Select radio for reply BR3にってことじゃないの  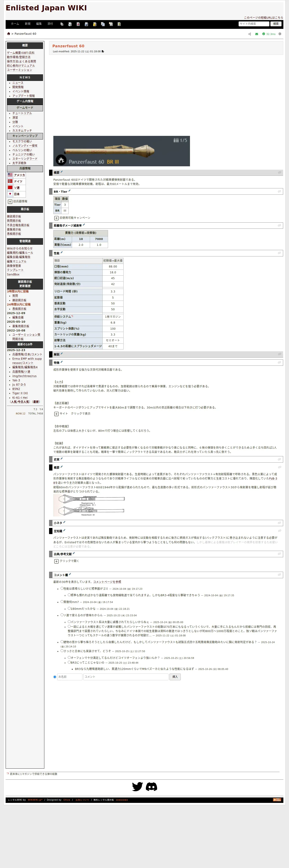(x=69, y=662)
